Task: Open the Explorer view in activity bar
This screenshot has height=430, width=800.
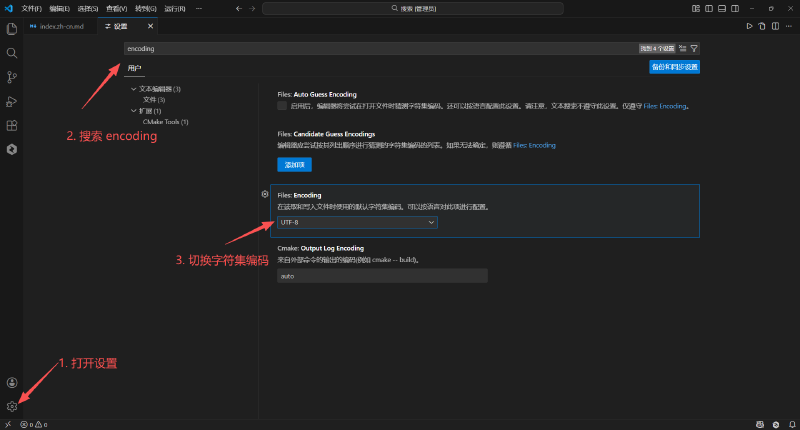Action: pos(12,29)
